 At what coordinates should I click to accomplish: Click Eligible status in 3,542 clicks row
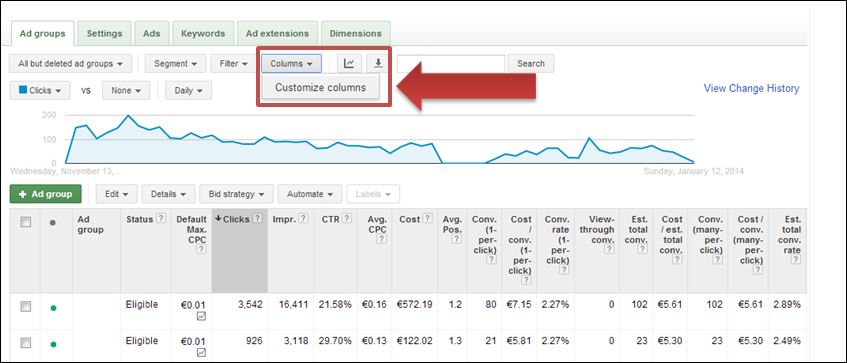pyautogui.click(x=142, y=305)
